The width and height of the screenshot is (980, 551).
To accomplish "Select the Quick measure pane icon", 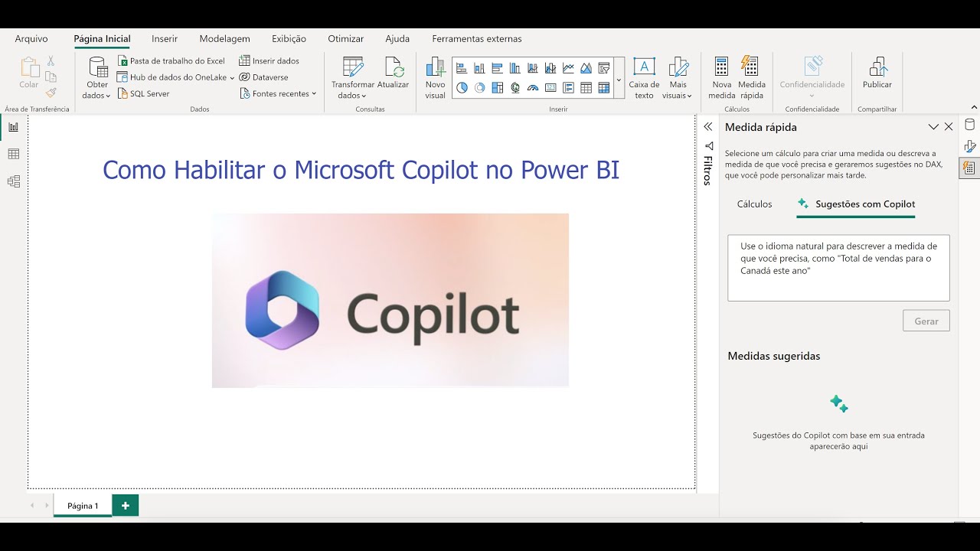I will 969,168.
